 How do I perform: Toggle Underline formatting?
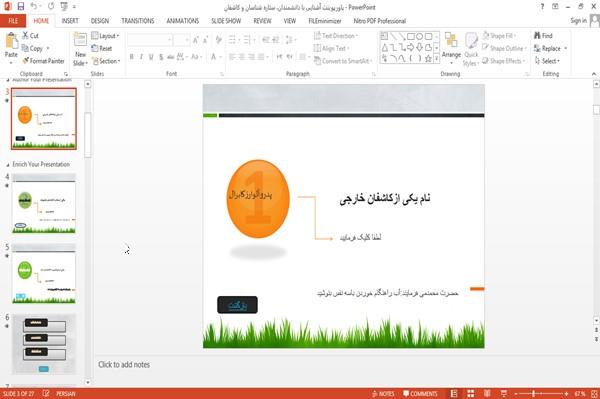point(151,57)
